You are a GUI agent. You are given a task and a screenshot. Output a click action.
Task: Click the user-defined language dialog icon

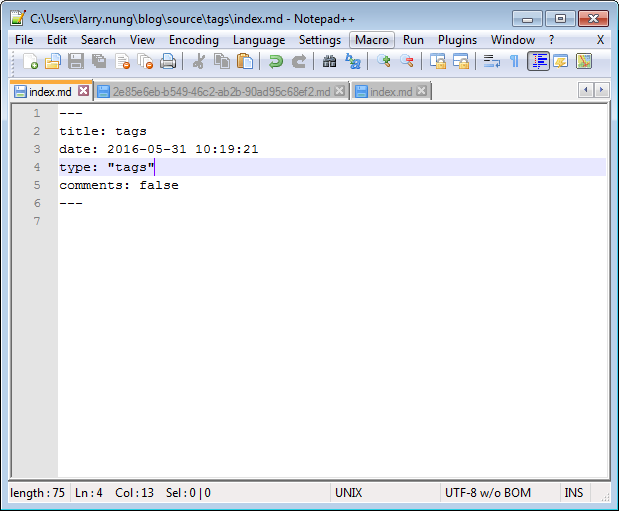[x=561, y=62]
